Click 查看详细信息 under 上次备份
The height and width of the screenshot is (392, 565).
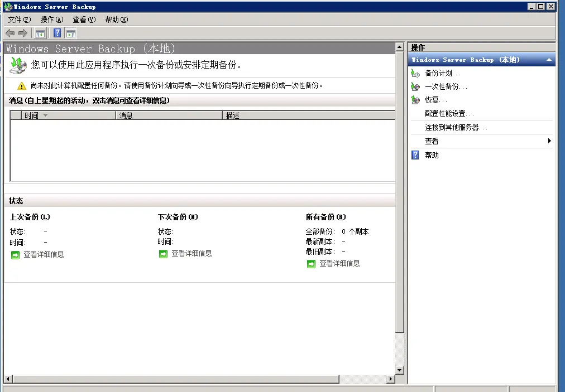44,254
